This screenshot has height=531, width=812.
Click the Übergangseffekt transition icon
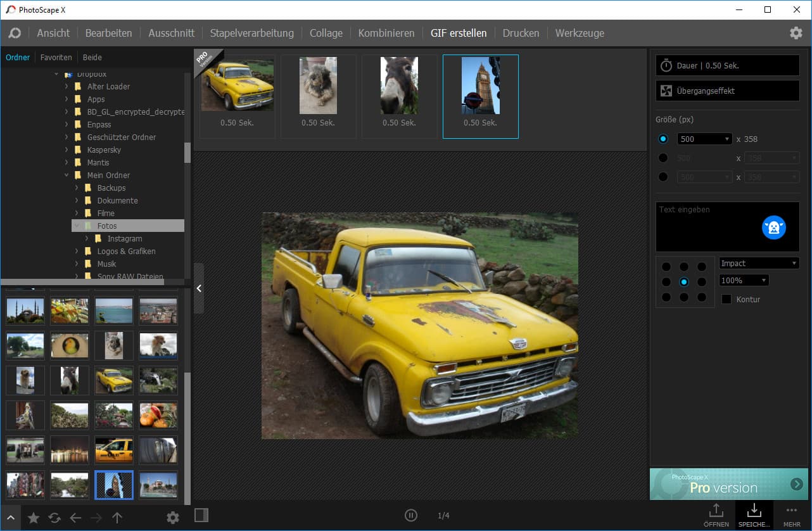click(x=666, y=91)
